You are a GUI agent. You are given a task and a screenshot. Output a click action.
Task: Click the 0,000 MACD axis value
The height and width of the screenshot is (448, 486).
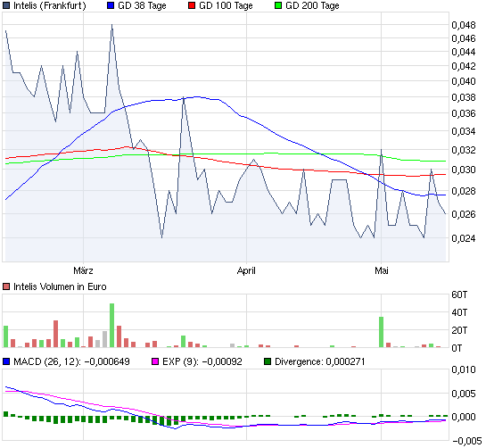(x=464, y=417)
